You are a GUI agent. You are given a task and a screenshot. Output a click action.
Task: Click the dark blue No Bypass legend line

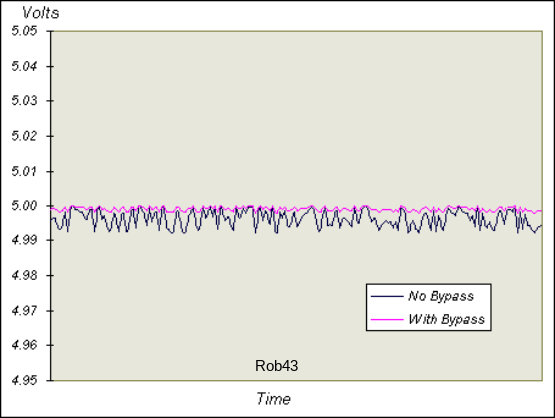[x=387, y=296]
